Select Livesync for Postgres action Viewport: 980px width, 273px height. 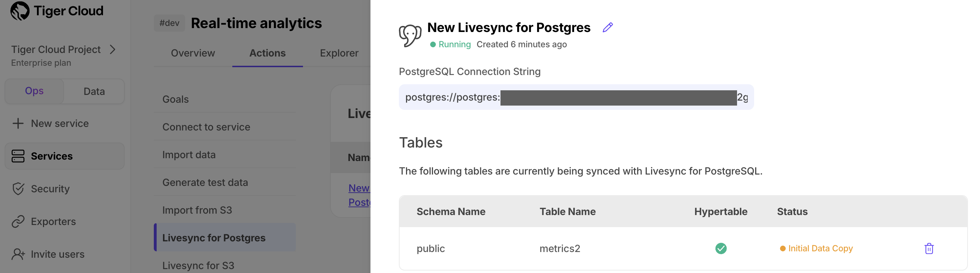[x=225, y=237]
